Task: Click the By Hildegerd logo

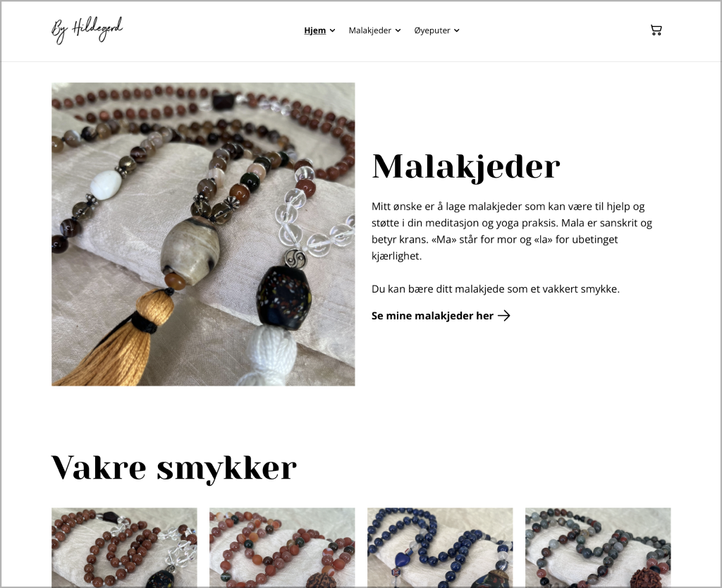Action: 87,30
